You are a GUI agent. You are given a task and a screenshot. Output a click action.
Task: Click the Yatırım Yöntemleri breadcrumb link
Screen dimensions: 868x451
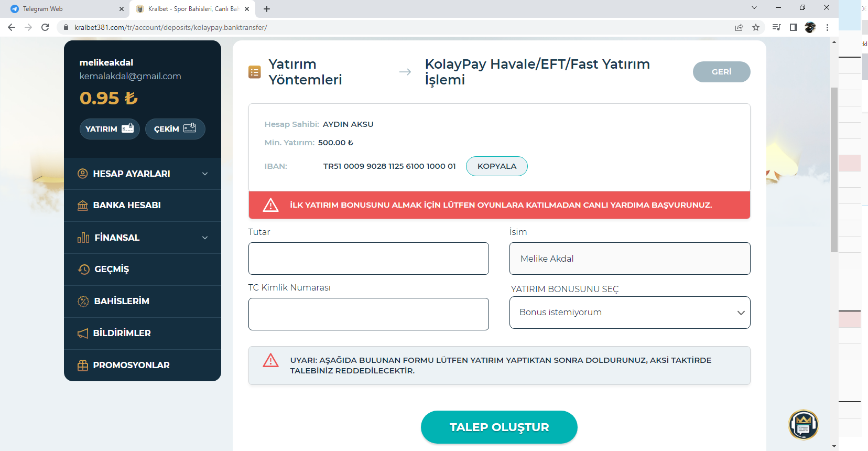pos(305,72)
